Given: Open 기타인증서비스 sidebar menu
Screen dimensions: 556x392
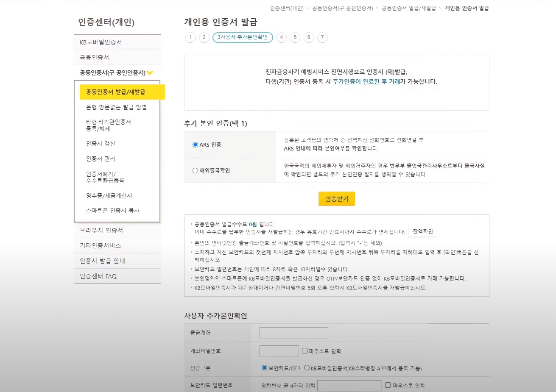Looking at the screenshot, I should coord(117,245).
